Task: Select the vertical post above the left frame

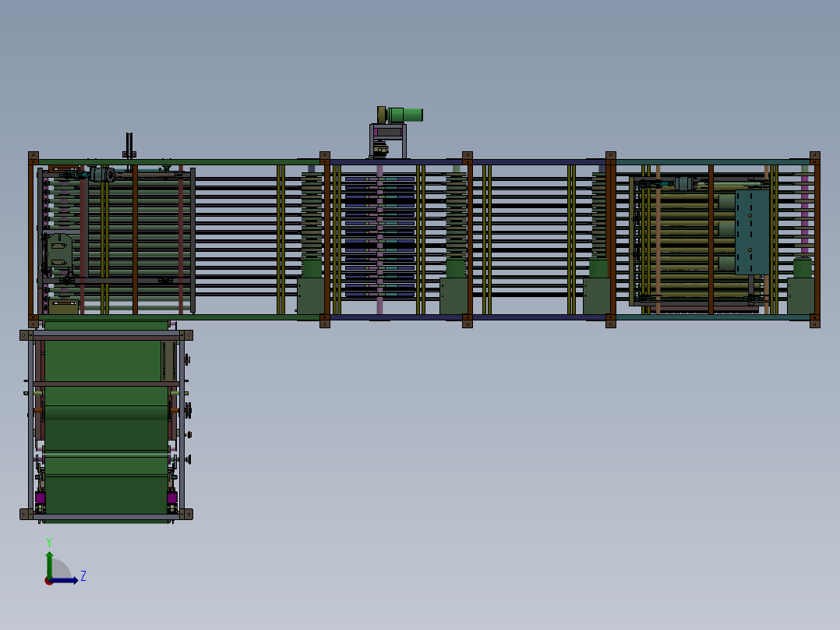Action: tap(129, 145)
